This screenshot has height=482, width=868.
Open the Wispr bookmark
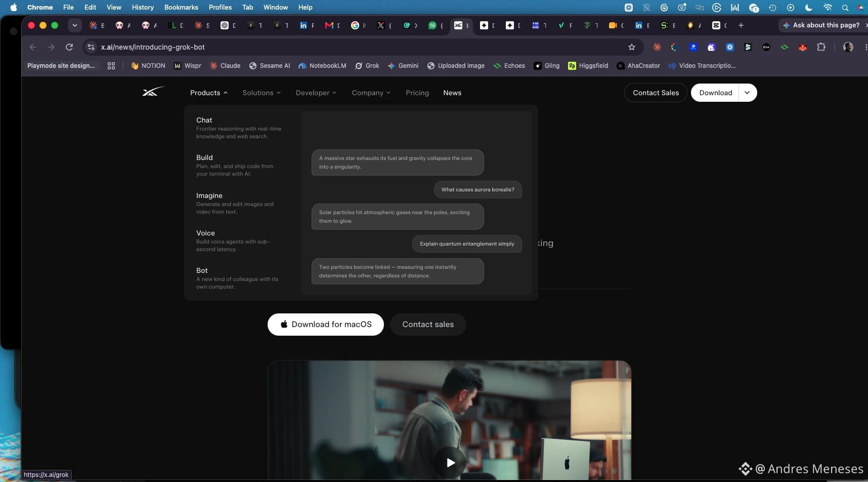point(188,66)
